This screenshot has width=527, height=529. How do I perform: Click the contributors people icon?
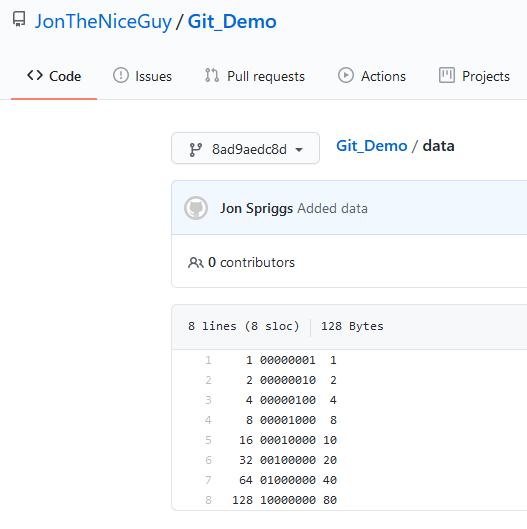(x=195, y=262)
